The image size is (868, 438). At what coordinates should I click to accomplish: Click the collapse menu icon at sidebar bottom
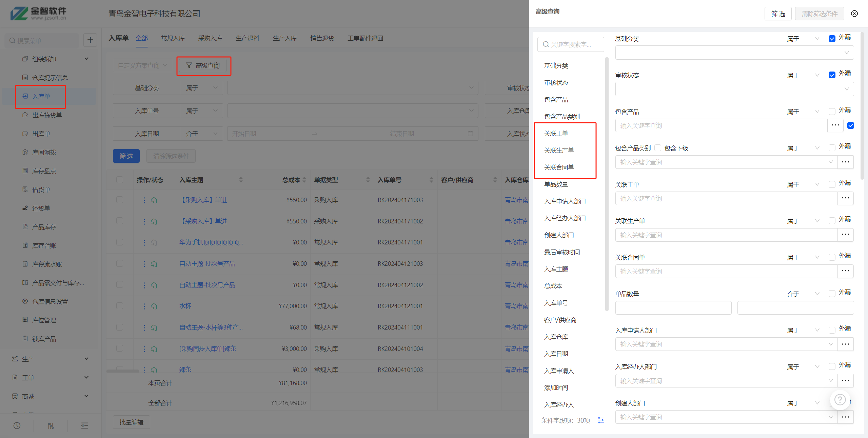(84, 425)
